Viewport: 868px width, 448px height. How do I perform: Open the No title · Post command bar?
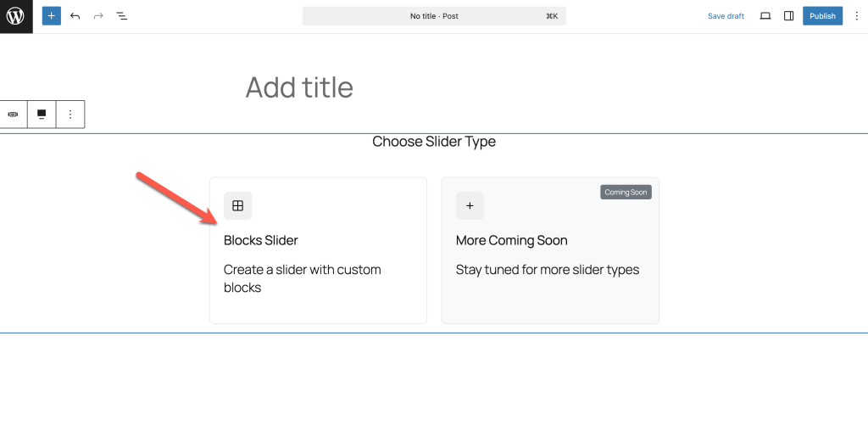[x=434, y=16]
